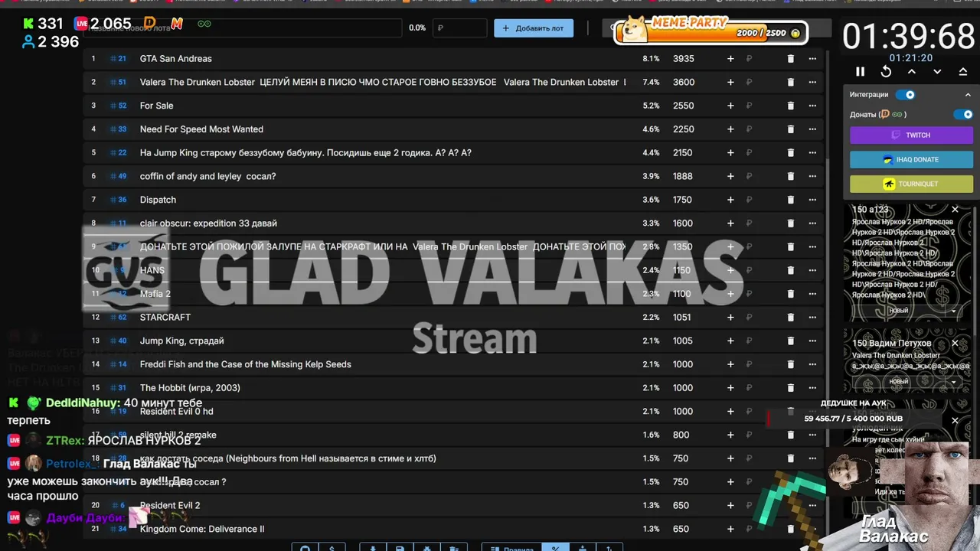Pause the auction timer
This screenshot has width=980, height=551.
860,71
